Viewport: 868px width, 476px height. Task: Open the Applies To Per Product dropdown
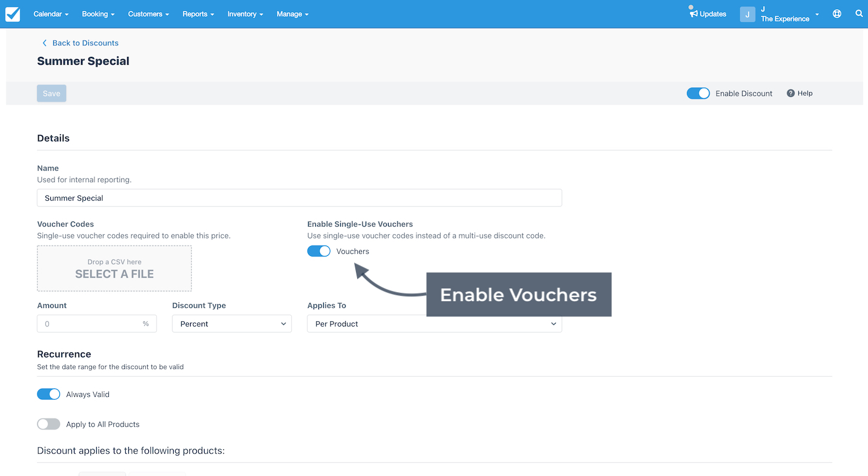(435, 324)
